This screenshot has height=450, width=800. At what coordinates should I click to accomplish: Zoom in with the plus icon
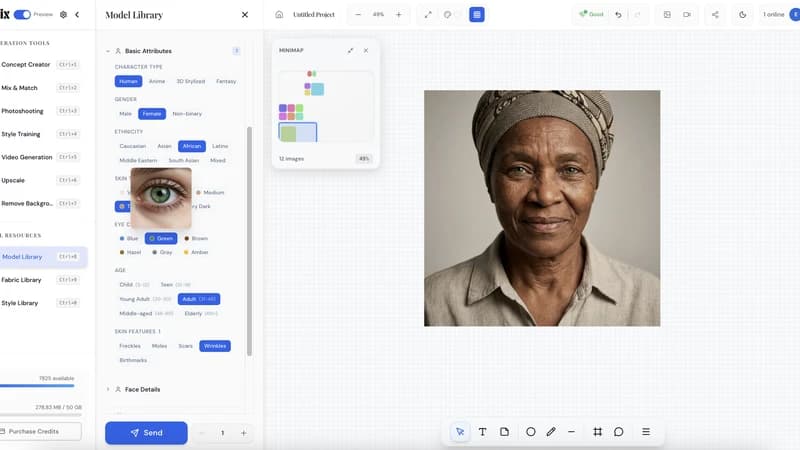(x=399, y=14)
